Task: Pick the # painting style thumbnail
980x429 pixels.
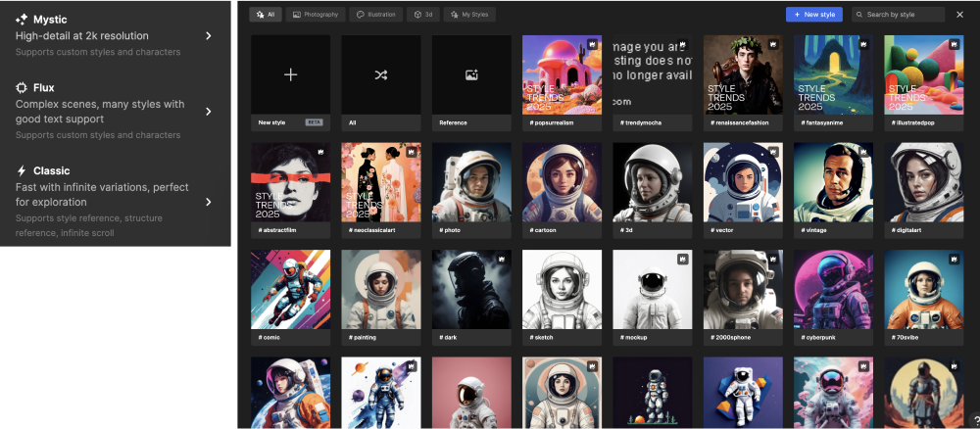Action: (x=381, y=290)
